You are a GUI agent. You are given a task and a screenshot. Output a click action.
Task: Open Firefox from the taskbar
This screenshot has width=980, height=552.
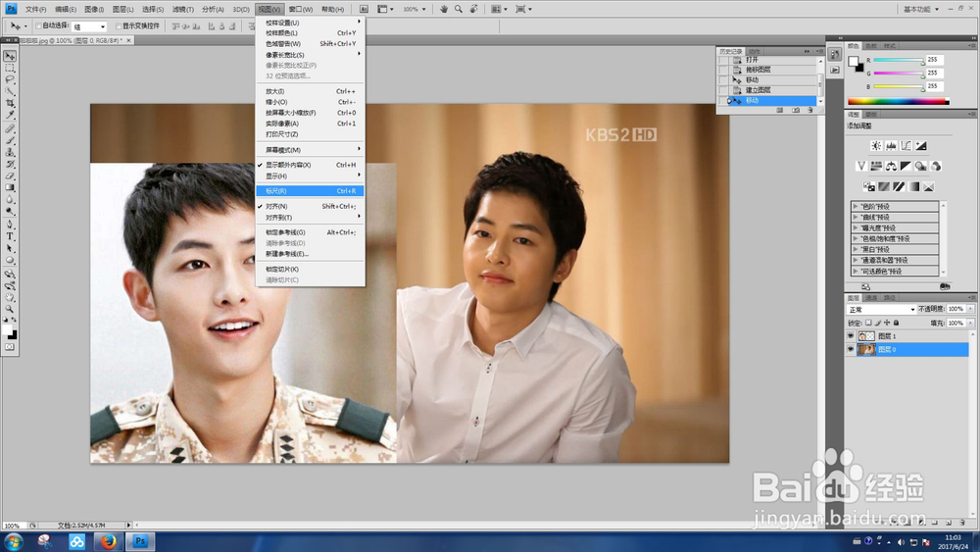(x=108, y=541)
